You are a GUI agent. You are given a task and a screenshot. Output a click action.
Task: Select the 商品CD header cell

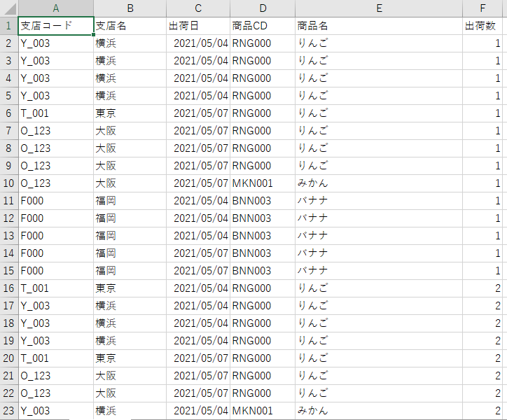(x=263, y=26)
